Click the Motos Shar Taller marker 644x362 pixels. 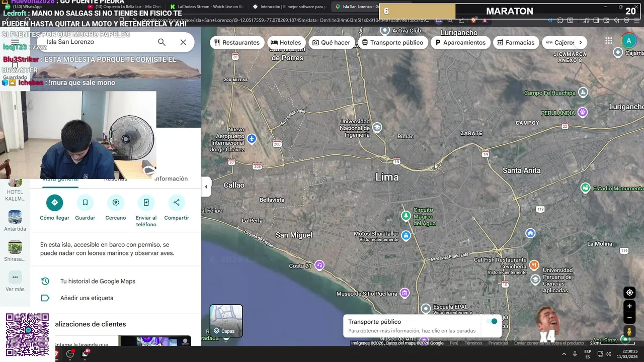point(406,235)
